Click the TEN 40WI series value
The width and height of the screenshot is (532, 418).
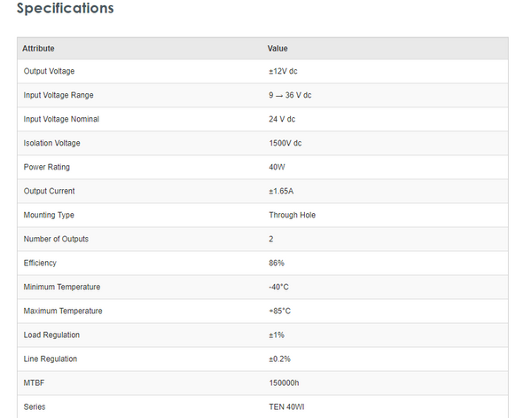[287, 406]
